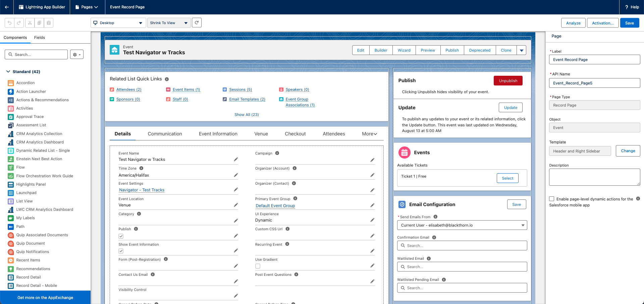Click Get more on the AppExchange
Screen dimensions: 644x304
click(x=45, y=298)
